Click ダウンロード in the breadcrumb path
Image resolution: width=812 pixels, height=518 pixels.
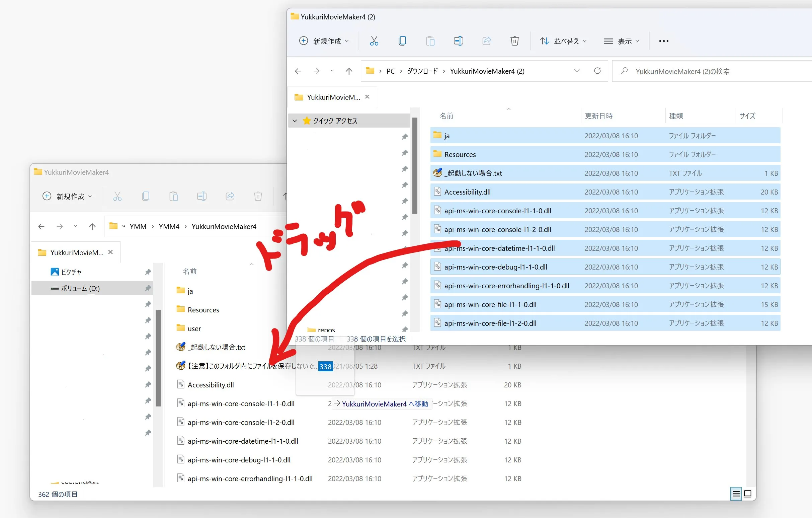click(422, 71)
